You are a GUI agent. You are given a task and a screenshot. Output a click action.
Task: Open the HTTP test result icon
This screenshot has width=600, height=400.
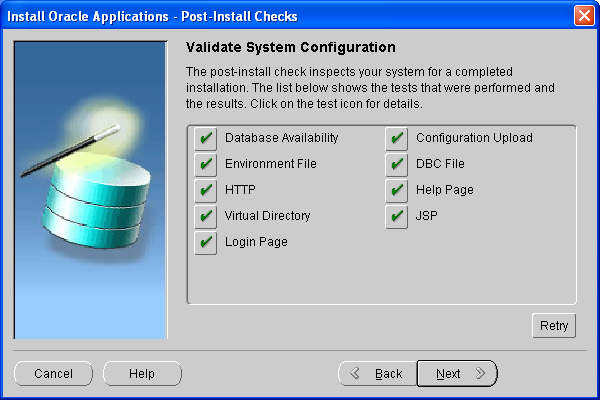(x=205, y=190)
